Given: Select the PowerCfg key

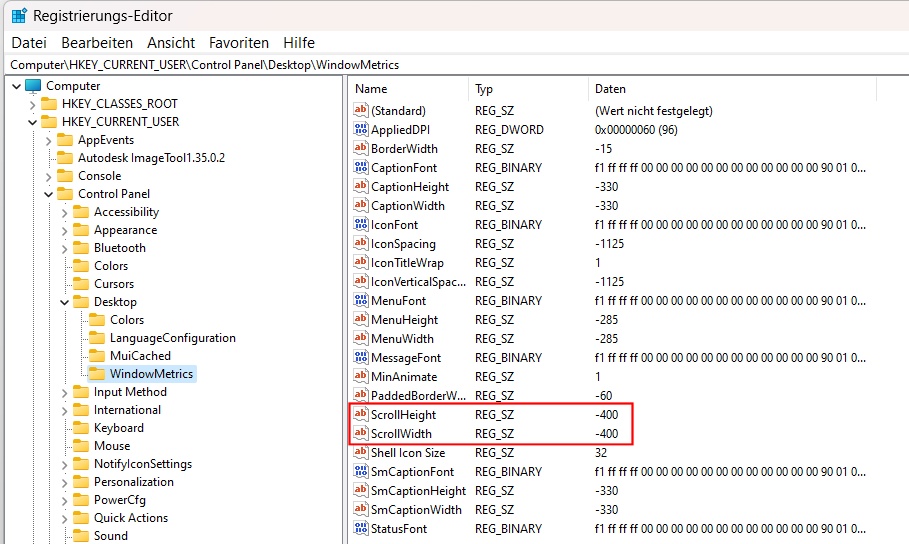Looking at the screenshot, I should click(x=120, y=500).
